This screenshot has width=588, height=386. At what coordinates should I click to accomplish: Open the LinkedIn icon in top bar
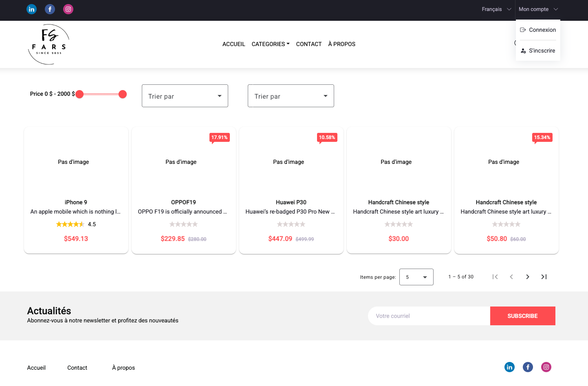click(31, 9)
